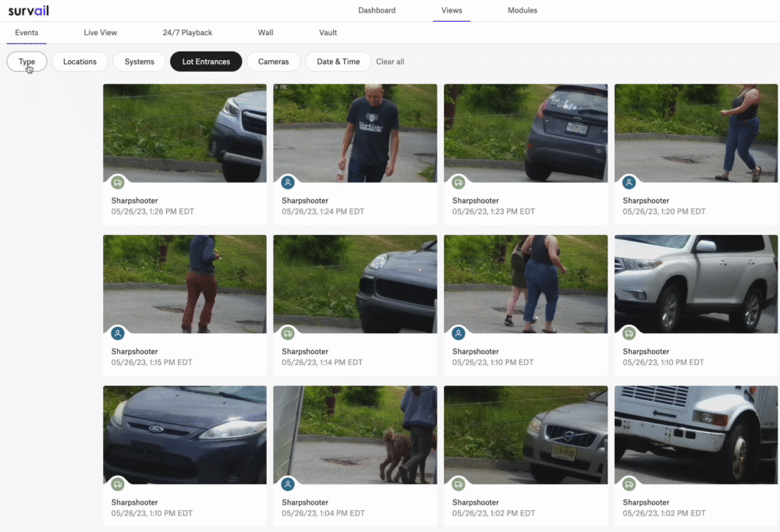Image resolution: width=780 pixels, height=532 pixels.
Task: Click person icon on 1:20 PM event
Action: 629,183
